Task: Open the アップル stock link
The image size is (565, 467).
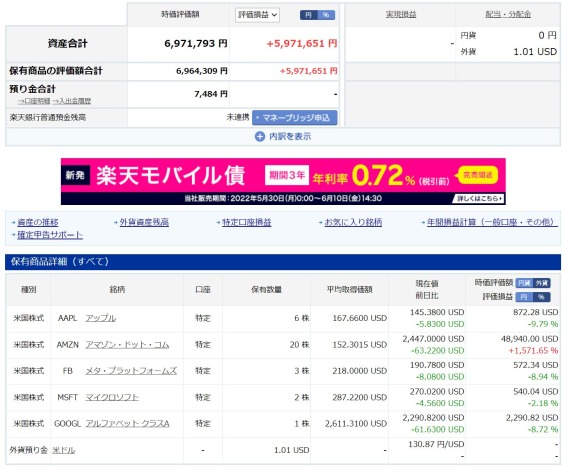Action: click(x=101, y=318)
